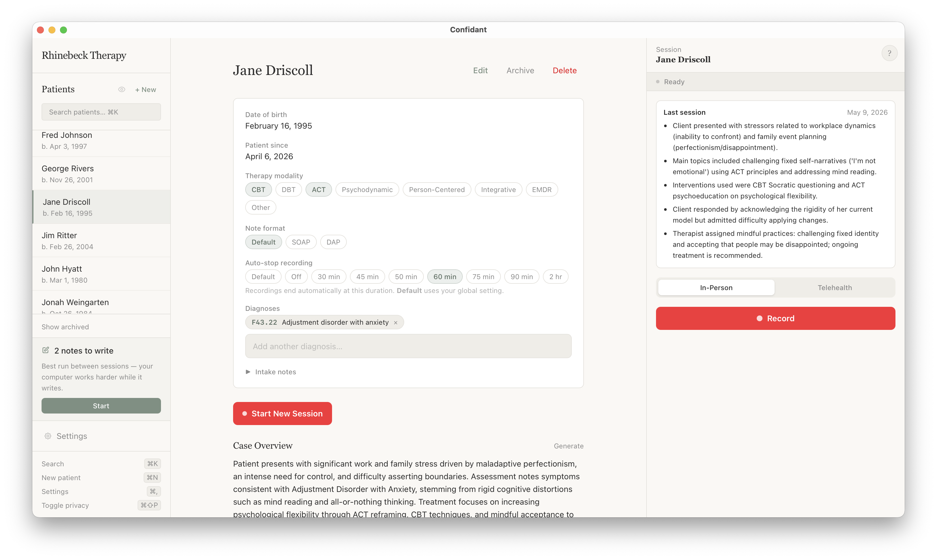Remove Adjustment disorder with anxiety diagnosis

pyautogui.click(x=396, y=323)
